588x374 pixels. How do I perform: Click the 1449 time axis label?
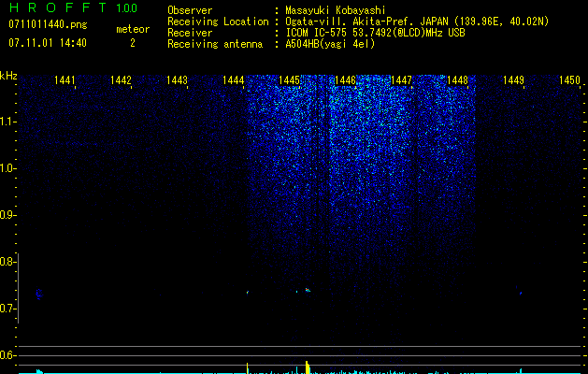(513, 80)
